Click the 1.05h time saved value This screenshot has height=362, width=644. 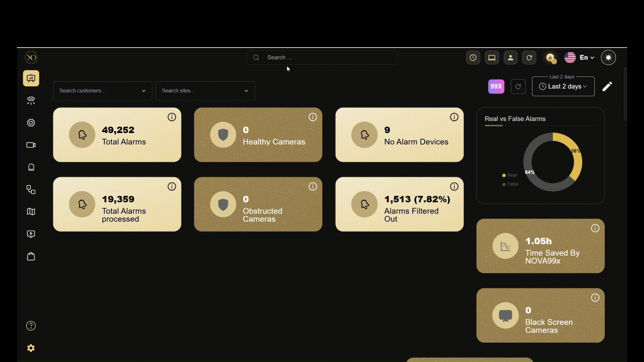pyautogui.click(x=539, y=241)
